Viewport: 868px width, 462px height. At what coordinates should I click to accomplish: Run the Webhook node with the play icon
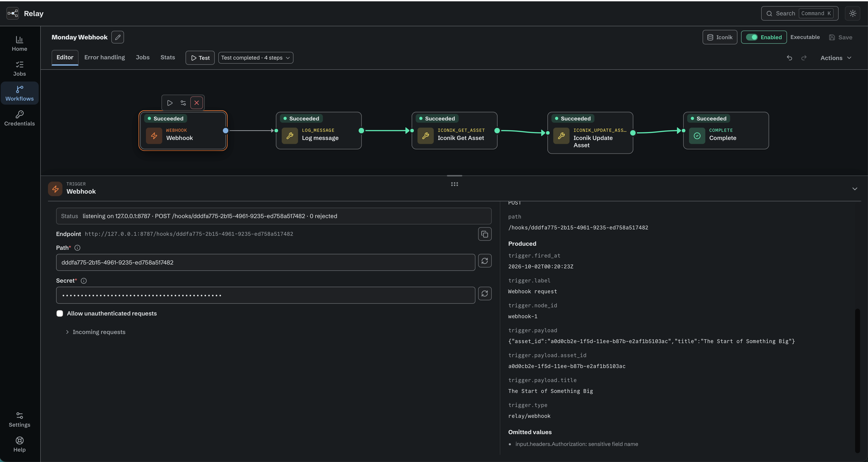point(170,103)
